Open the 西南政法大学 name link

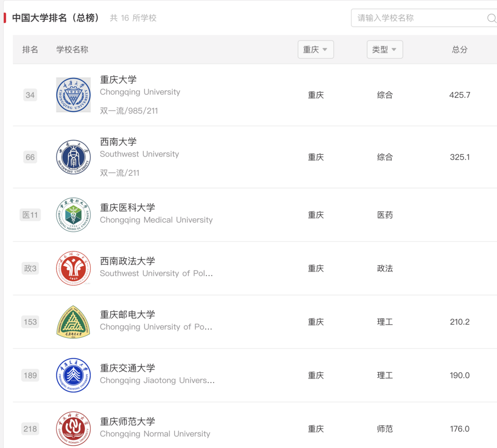pos(128,261)
